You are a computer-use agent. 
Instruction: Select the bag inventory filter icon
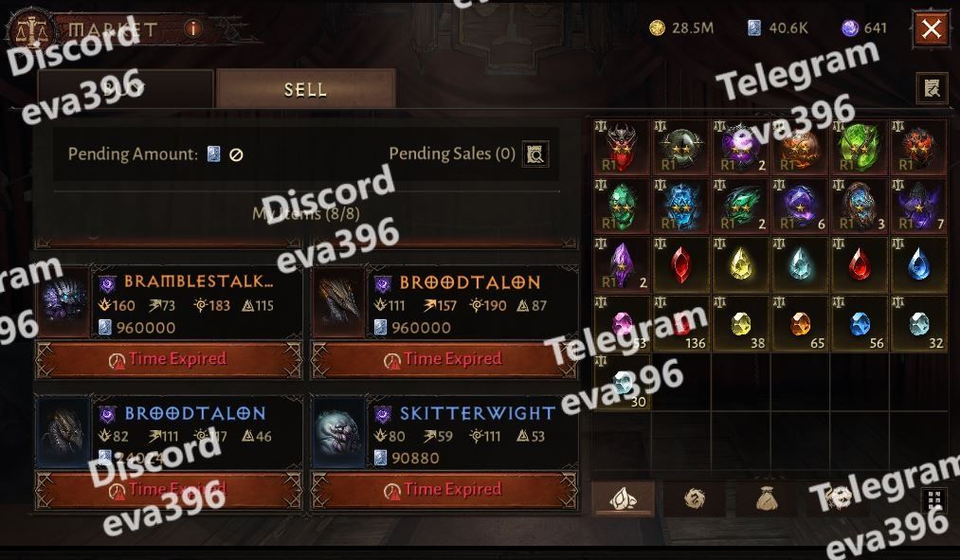point(766,498)
